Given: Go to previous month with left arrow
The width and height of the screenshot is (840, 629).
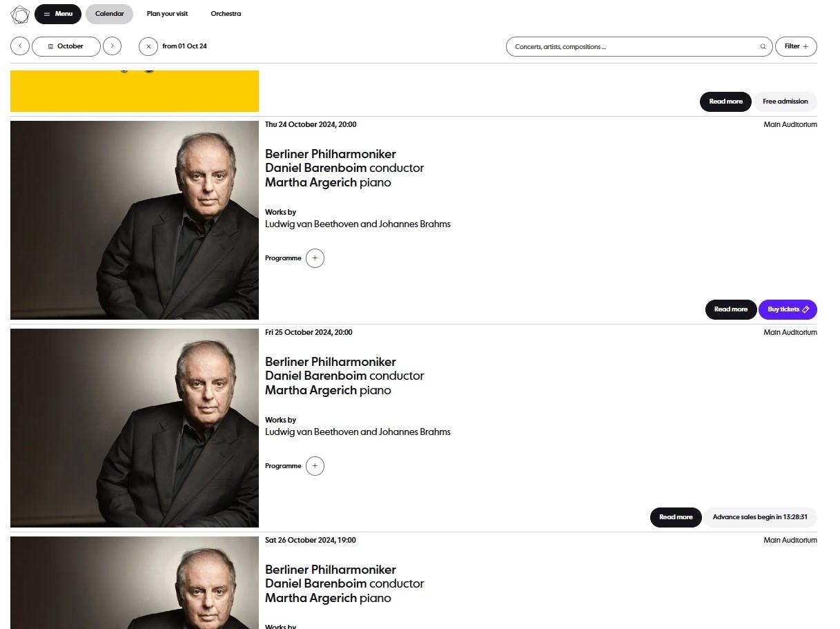Looking at the screenshot, I should click(20, 46).
